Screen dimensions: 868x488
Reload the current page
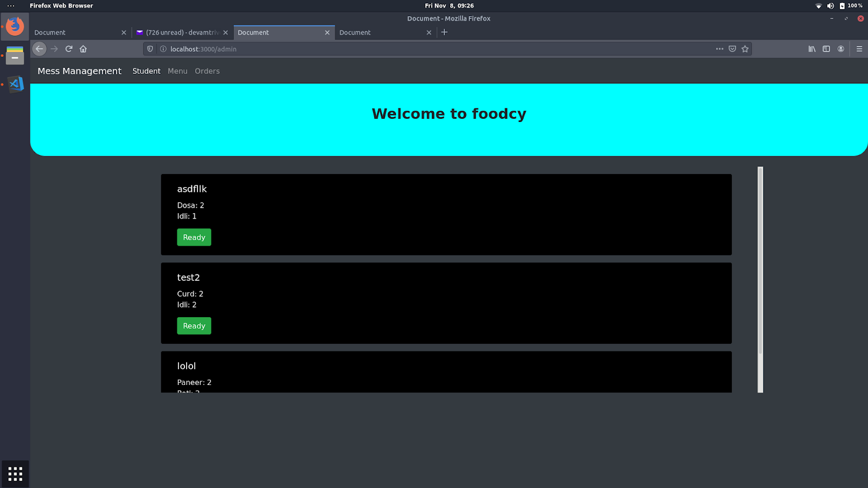tap(69, 49)
